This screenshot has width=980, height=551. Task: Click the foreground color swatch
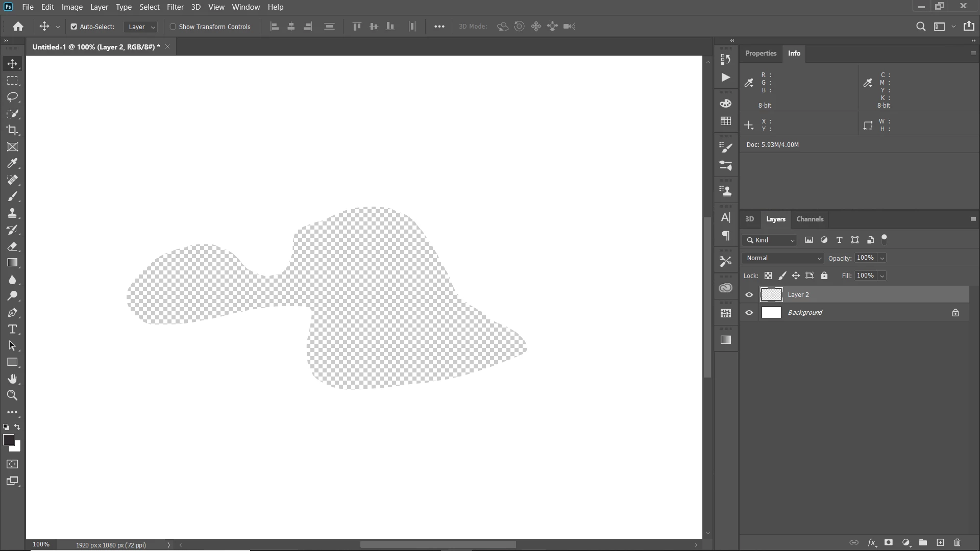click(8, 440)
